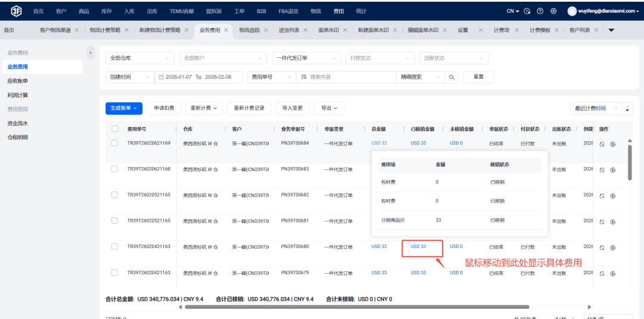Click the 重置 reset button

click(x=478, y=77)
